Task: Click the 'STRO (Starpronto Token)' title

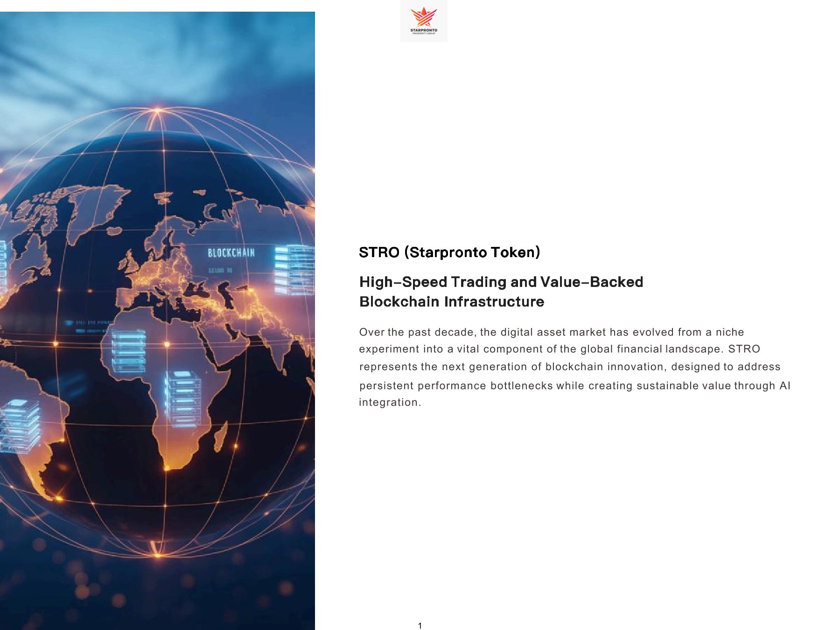Action: point(449,252)
